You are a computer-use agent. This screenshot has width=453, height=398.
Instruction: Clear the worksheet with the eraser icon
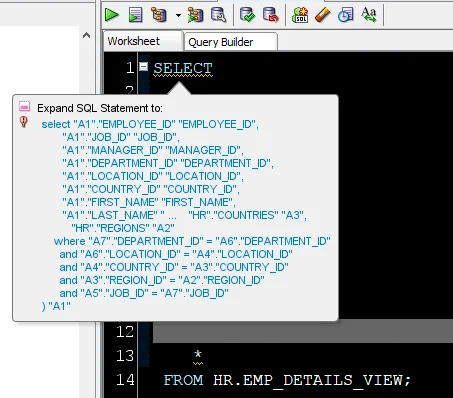(323, 15)
